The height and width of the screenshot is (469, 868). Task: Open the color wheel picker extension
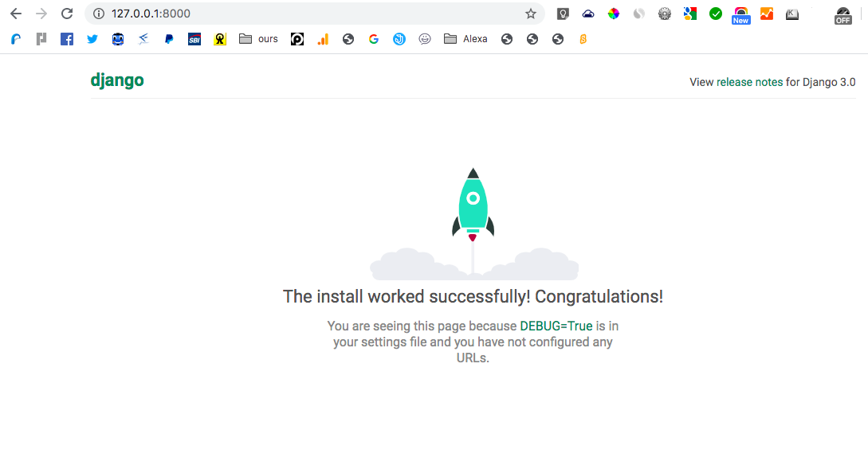click(x=614, y=14)
